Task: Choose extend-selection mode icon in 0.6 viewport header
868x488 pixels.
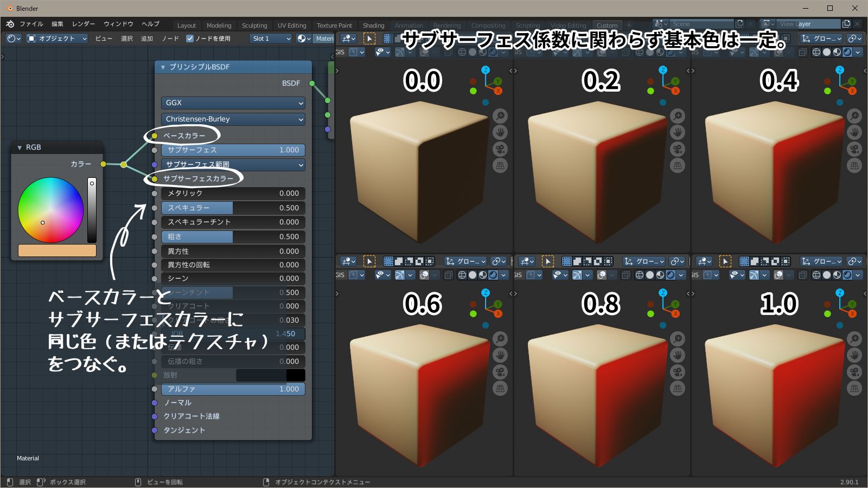Action: (399, 261)
